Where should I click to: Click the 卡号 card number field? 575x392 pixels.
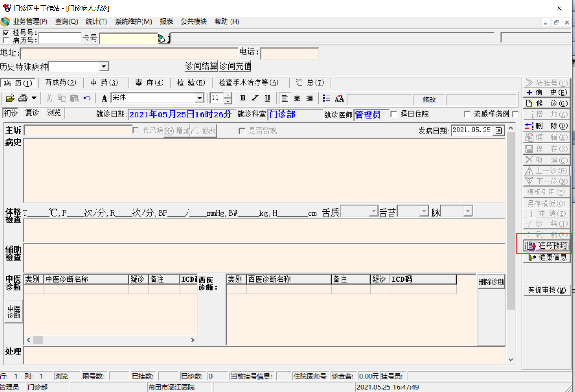point(129,39)
